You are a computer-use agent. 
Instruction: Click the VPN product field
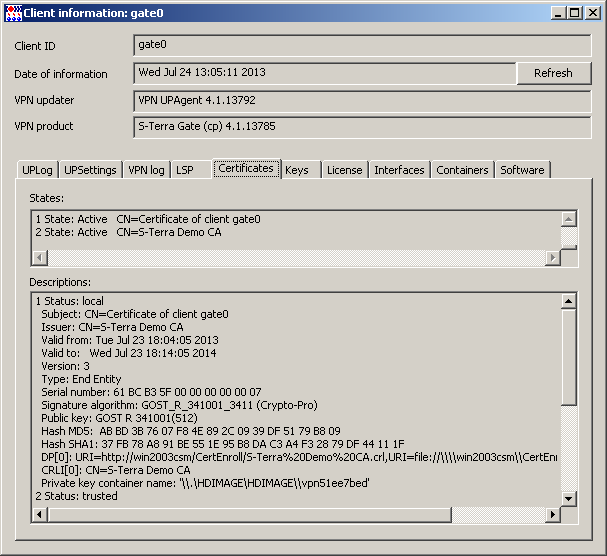362,127
